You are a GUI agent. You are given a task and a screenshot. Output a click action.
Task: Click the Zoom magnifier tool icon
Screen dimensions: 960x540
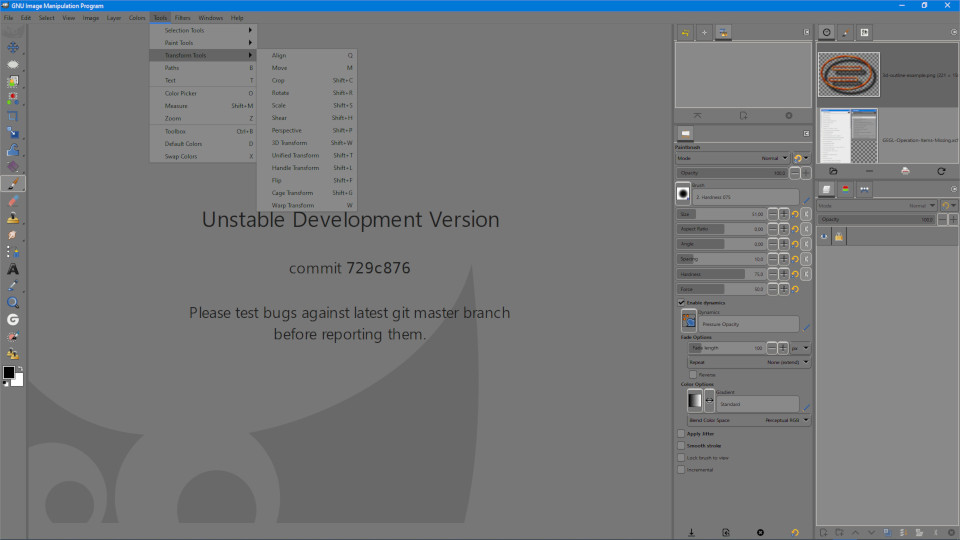point(13,302)
